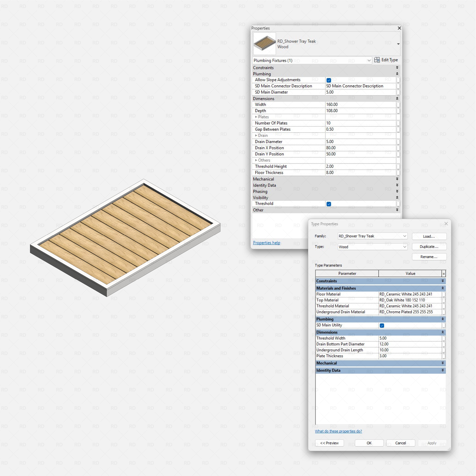The height and width of the screenshot is (476, 476).
Task: Edit the Drain X Position value 80.00
Action: pos(361,148)
